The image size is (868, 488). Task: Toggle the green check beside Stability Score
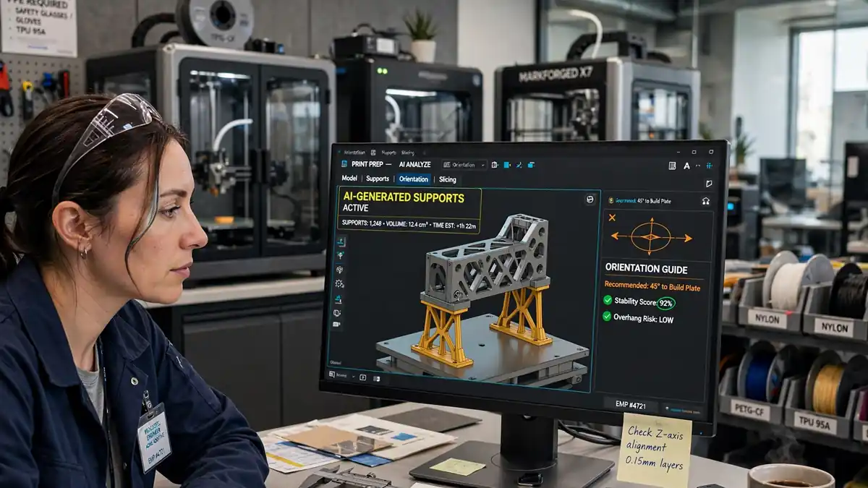pyautogui.click(x=608, y=300)
